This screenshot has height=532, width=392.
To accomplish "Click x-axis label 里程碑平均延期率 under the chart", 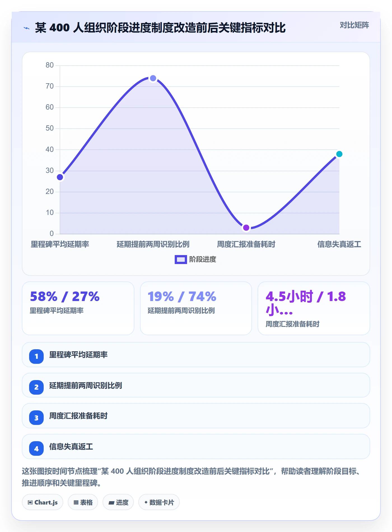I will click(x=60, y=244).
